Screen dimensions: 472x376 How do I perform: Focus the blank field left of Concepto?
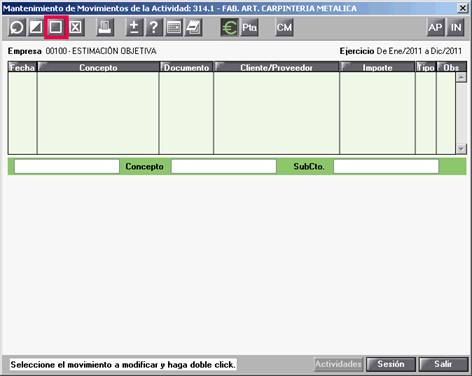click(x=67, y=166)
